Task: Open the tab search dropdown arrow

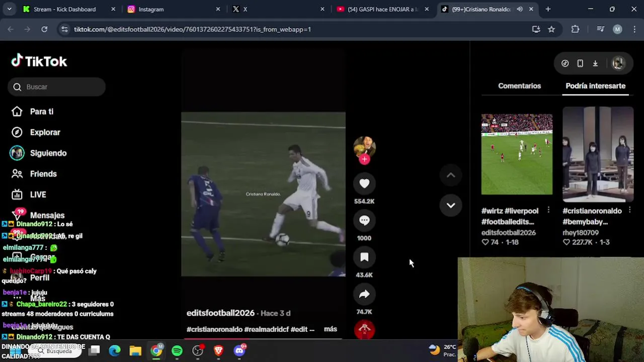Action: 9,9
